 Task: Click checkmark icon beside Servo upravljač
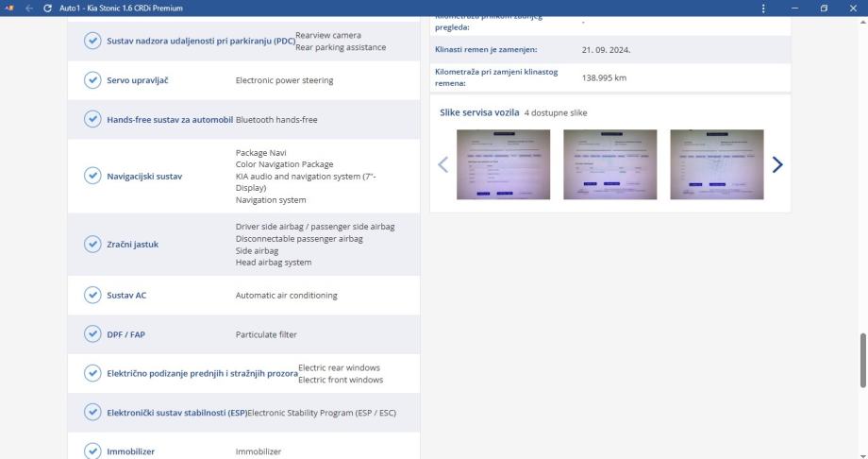tap(92, 80)
